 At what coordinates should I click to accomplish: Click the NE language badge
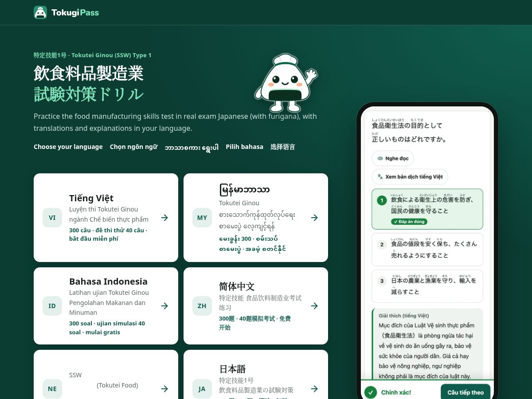tap(52, 389)
